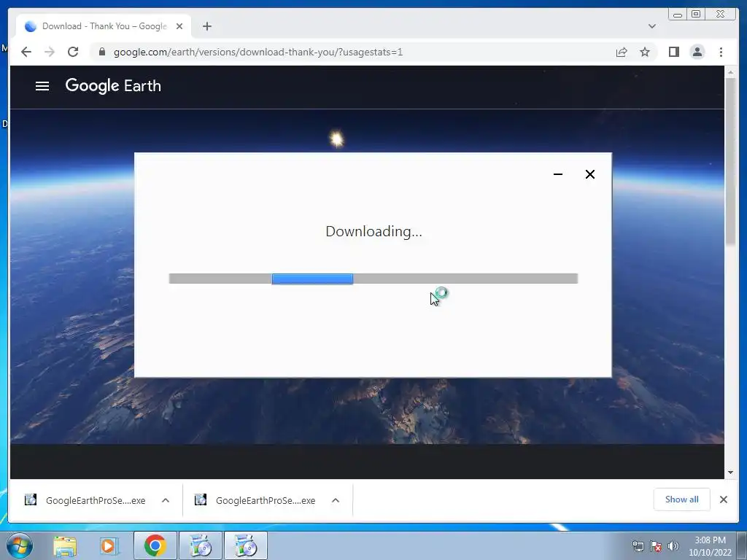747x560 pixels.
Task: Open the Google Earth hamburger menu
Action: pos(42,86)
